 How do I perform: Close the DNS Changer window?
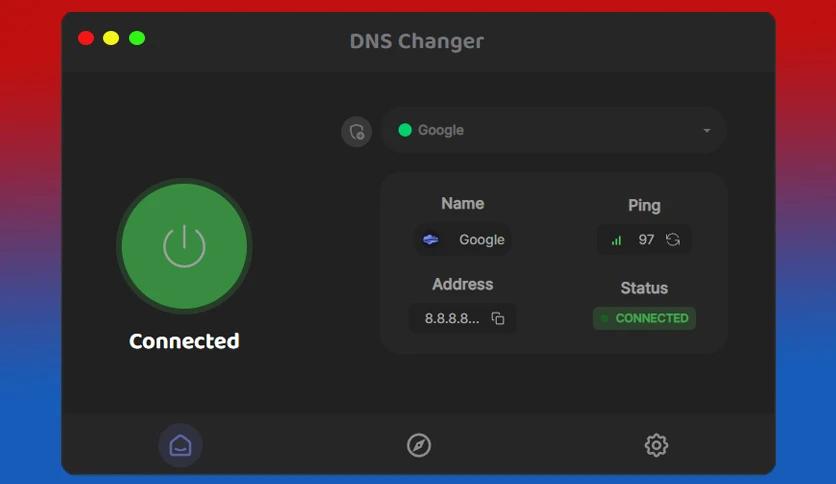tap(86, 38)
